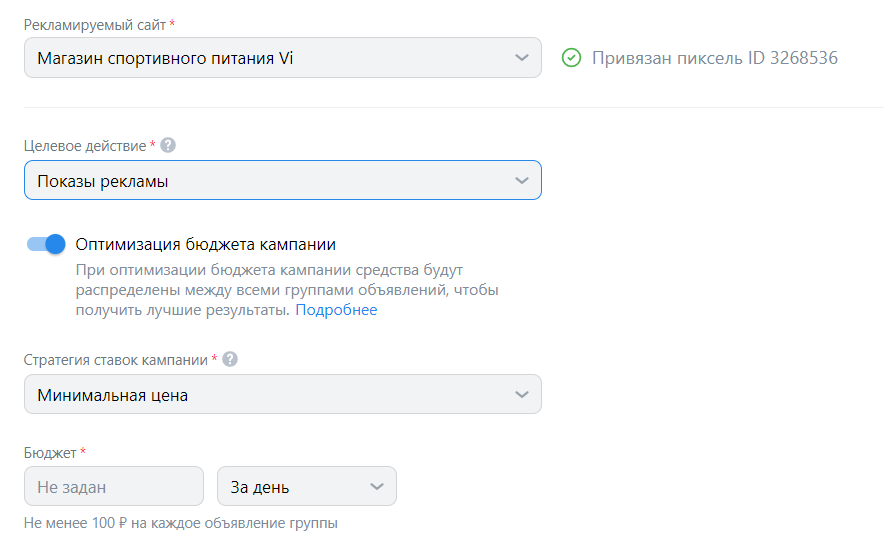Click the Привязан пиксель ID 3268536 text
Screen dimensions: 884x543
tap(714, 58)
